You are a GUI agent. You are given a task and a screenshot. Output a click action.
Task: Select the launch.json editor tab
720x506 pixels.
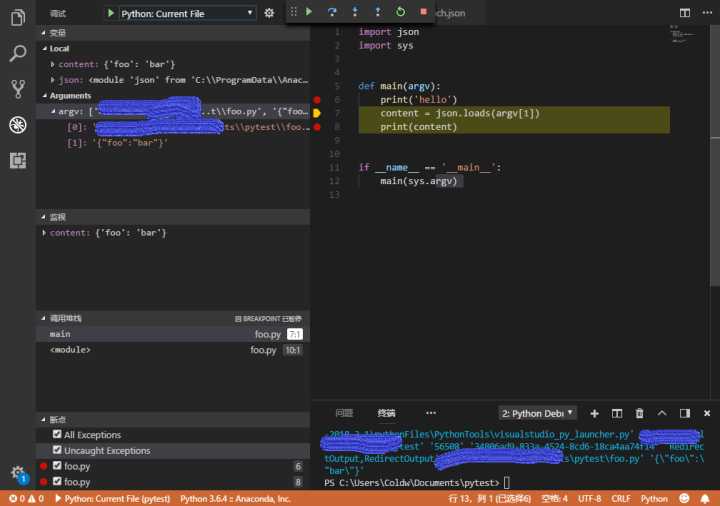click(x=450, y=13)
